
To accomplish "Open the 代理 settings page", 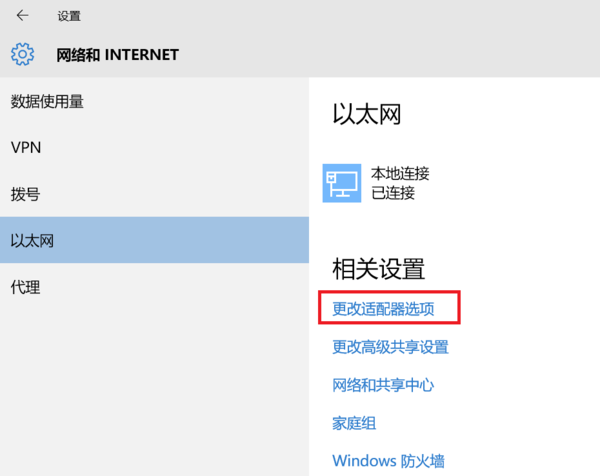I will pyautogui.click(x=25, y=287).
